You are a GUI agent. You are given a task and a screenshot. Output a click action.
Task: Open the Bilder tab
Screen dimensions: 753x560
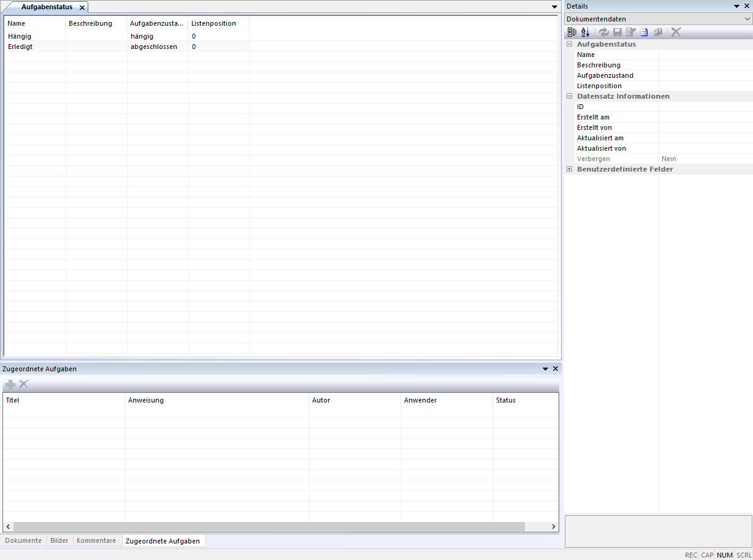pyautogui.click(x=59, y=540)
